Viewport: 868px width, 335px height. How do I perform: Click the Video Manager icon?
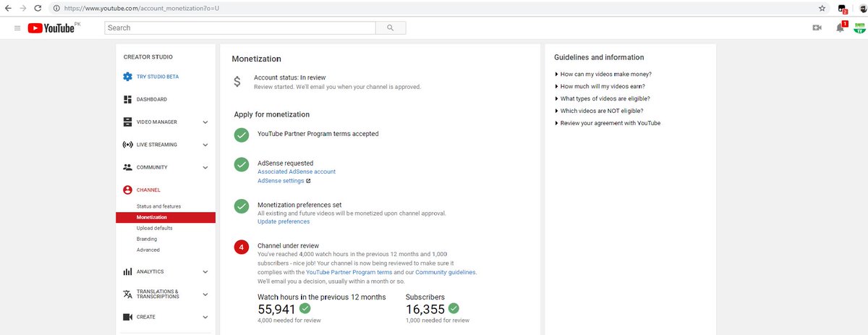pos(127,122)
